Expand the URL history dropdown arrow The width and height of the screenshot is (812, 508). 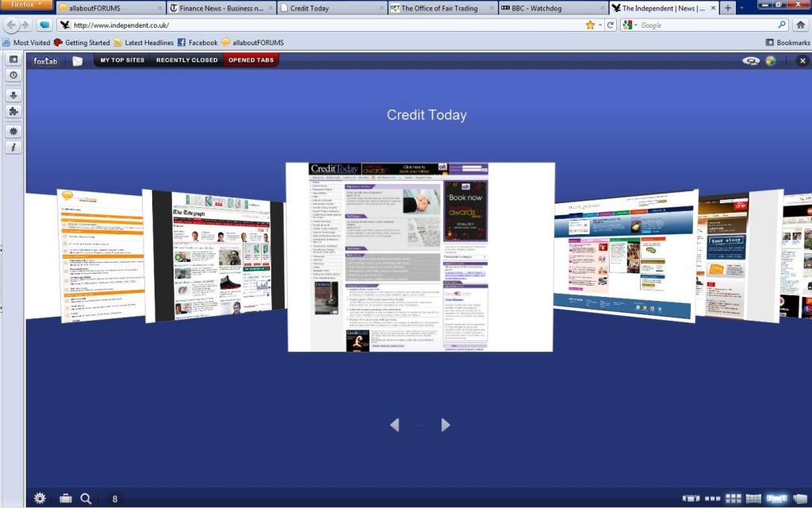point(600,25)
